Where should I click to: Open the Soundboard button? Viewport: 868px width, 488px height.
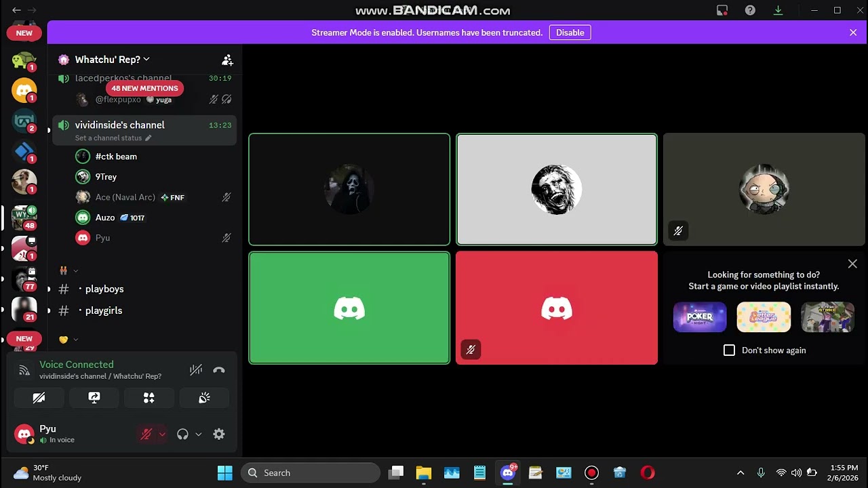[204, 398]
